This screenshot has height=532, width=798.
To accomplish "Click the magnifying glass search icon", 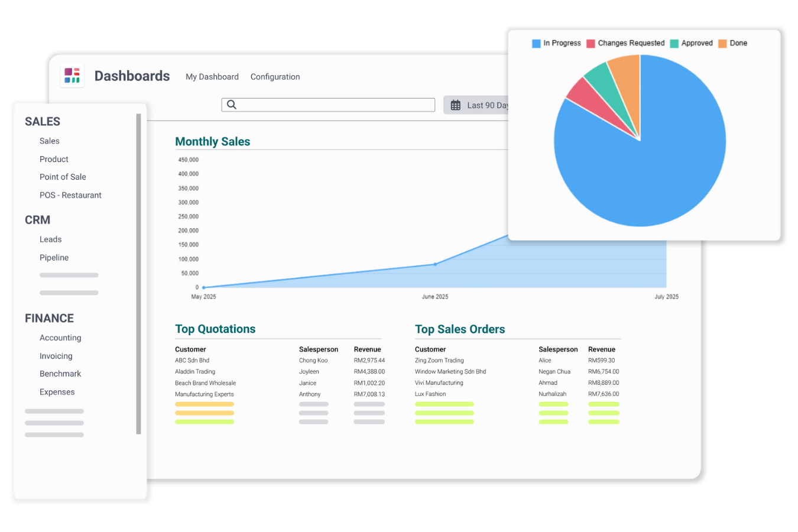I will 232,105.
